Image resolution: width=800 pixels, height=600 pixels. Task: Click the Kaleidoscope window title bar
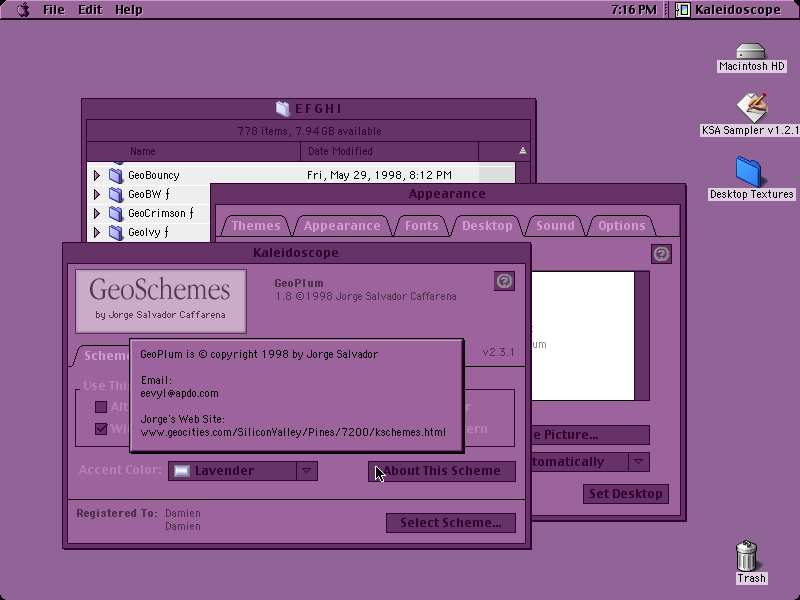(x=296, y=253)
